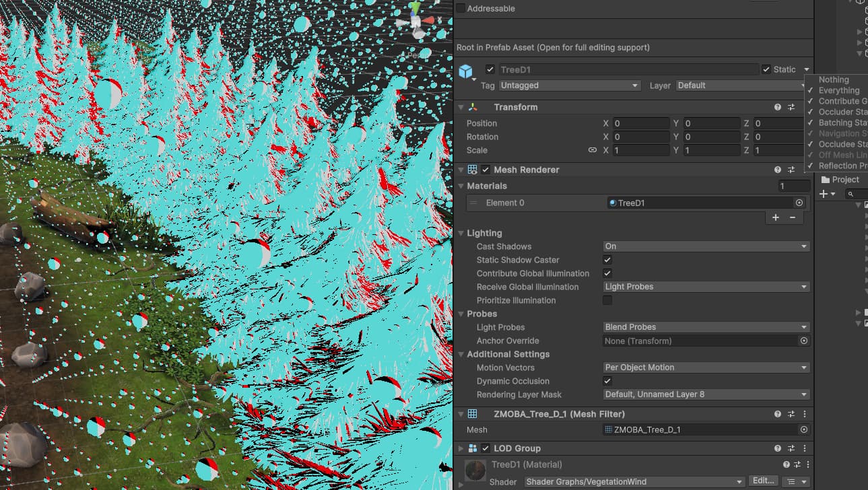Screen dimensions: 868x490
Task: Click the Scale constrain proportions link icon
Action: coord(593,150)
